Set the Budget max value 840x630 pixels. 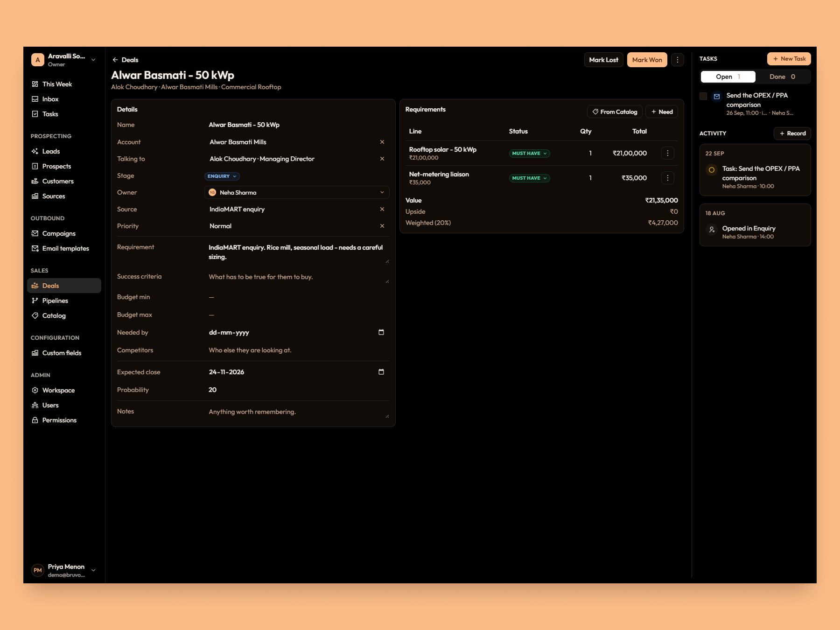pos(297,315)
